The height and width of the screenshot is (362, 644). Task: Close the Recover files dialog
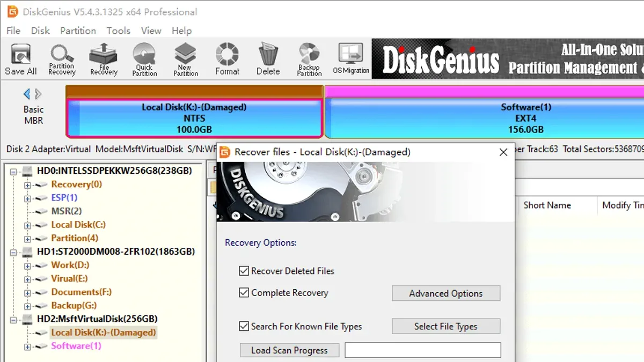503,152
